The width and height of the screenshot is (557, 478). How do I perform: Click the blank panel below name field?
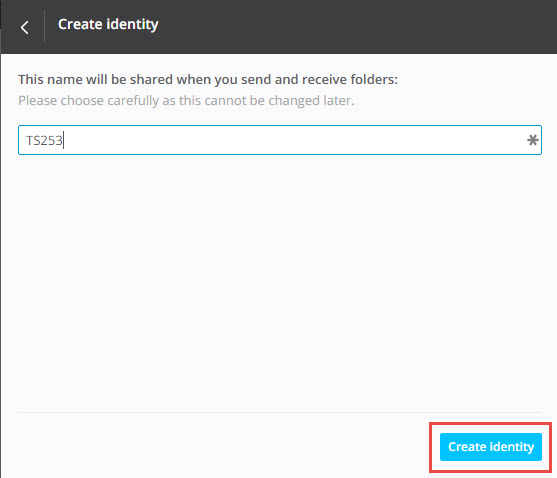pos(280,282)
